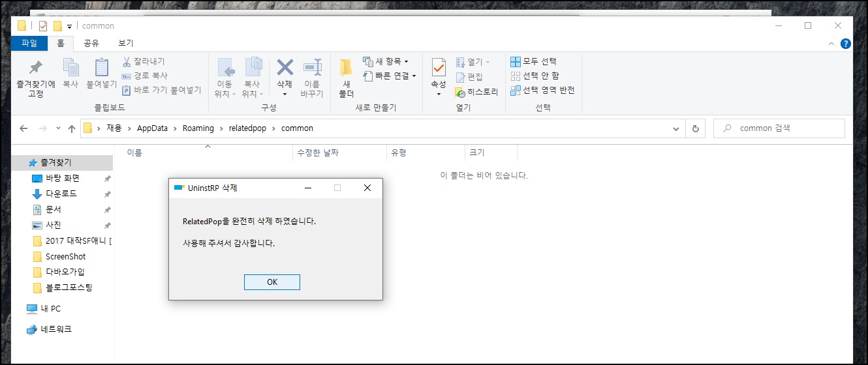Open the blue help question mark icon
This screenshot has width=868, height=365.
coord(845,44)
